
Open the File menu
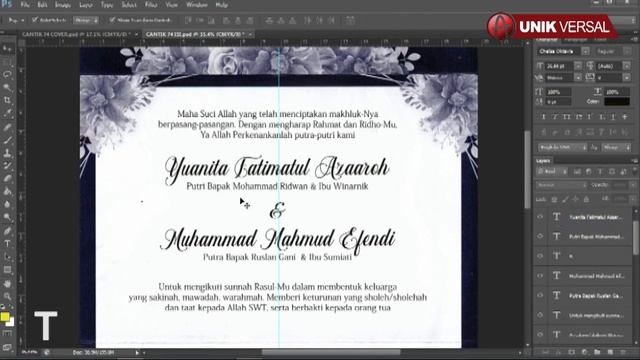25,5
